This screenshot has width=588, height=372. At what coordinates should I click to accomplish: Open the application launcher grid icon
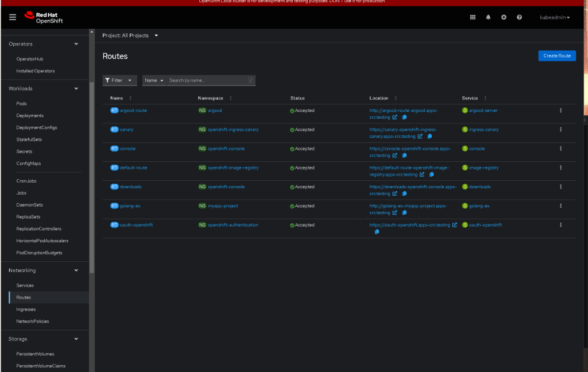[473, 17]
